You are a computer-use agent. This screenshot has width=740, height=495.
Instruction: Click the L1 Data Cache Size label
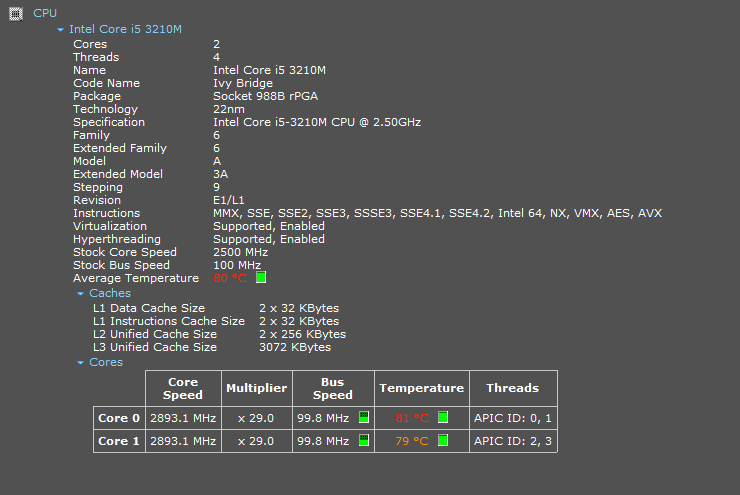pyautogui.click(x=149, y=309)
